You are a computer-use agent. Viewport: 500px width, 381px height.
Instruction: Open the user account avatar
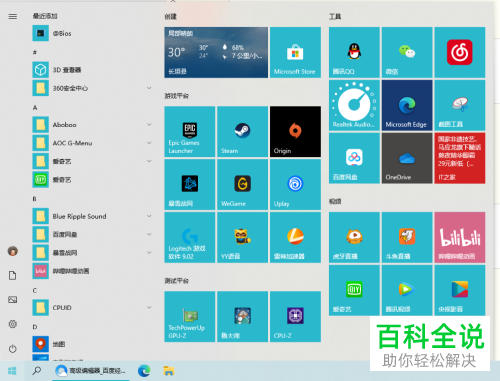(x=13, y=251)
